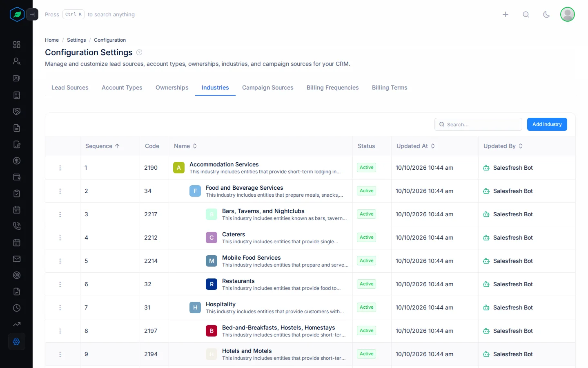
Task: Switch to the Billing Frequencies tab
Action: [x=333, y=88]
